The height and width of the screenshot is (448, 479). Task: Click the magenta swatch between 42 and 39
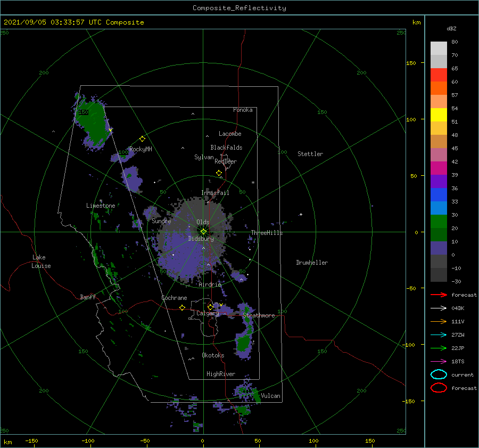click(x=439, y=168)
